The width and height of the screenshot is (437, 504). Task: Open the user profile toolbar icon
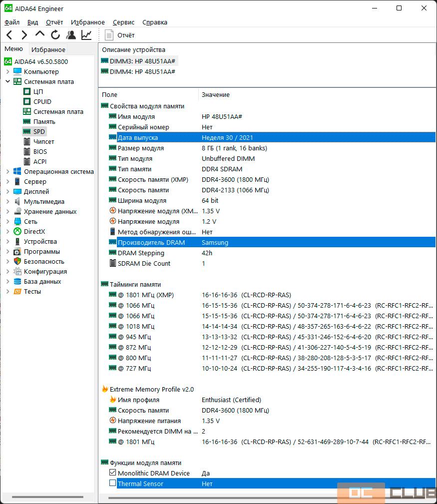coord(71,34)
